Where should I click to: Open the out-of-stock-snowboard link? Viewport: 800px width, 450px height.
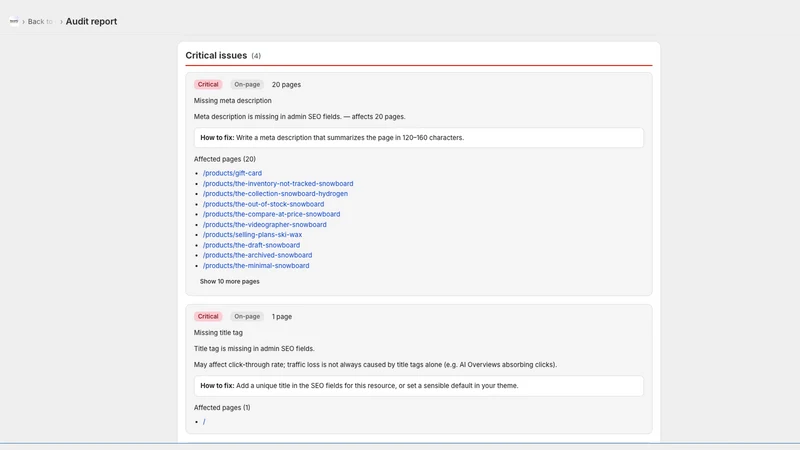pos(263,204)
